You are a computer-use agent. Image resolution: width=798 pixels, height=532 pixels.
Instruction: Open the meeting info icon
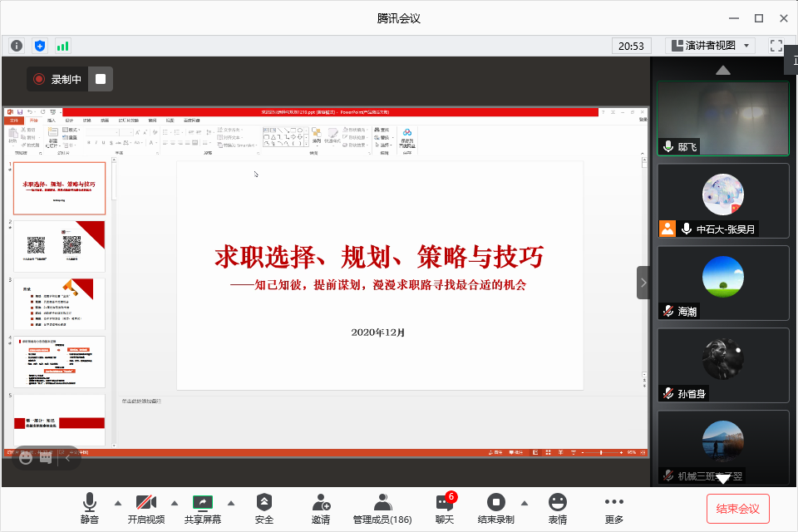pyautogui.click(x=17, y=46)
